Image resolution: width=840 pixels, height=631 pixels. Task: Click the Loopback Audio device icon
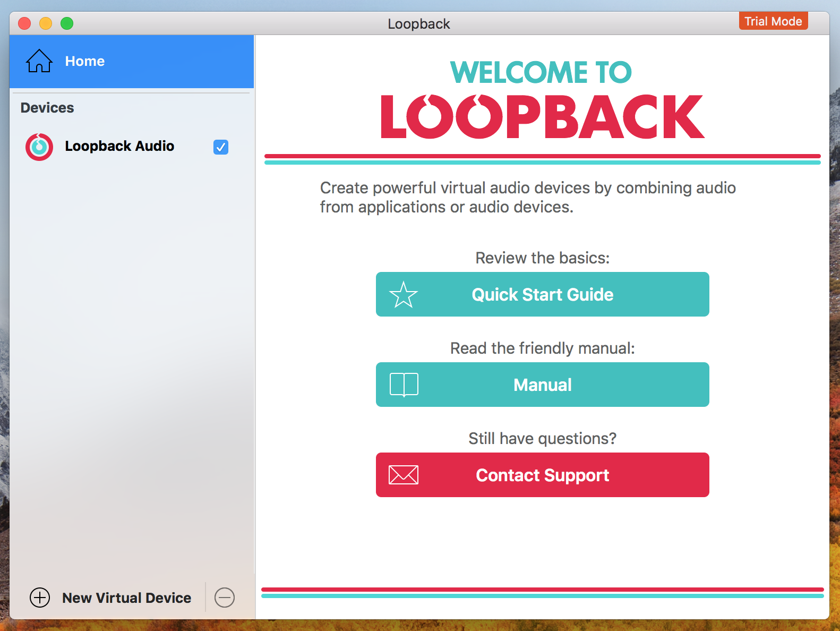coord(39,147)
